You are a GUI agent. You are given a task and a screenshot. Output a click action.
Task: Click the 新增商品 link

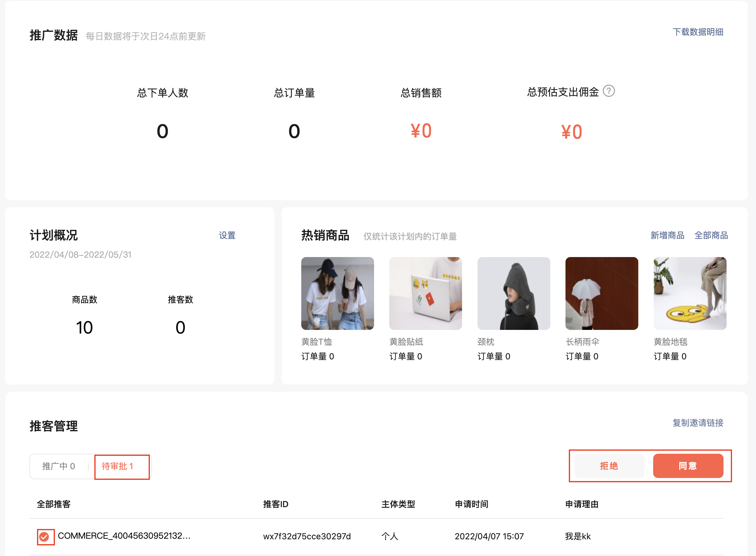[667, 235]
